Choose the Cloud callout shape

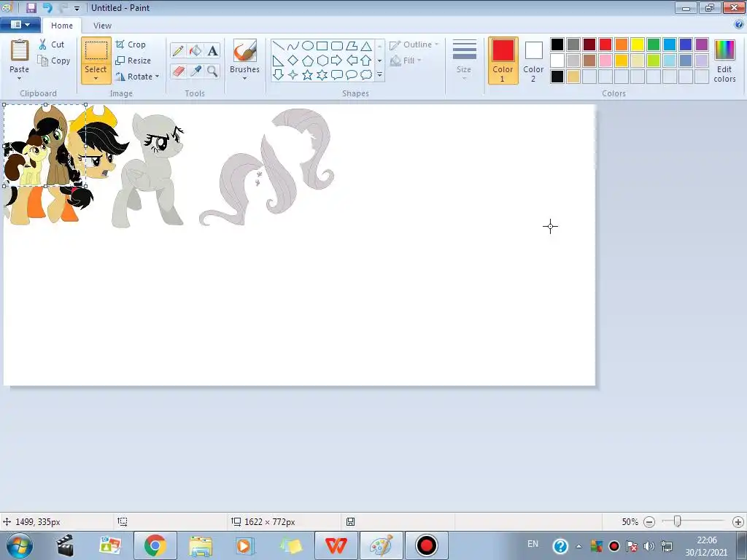click(366, 75)
